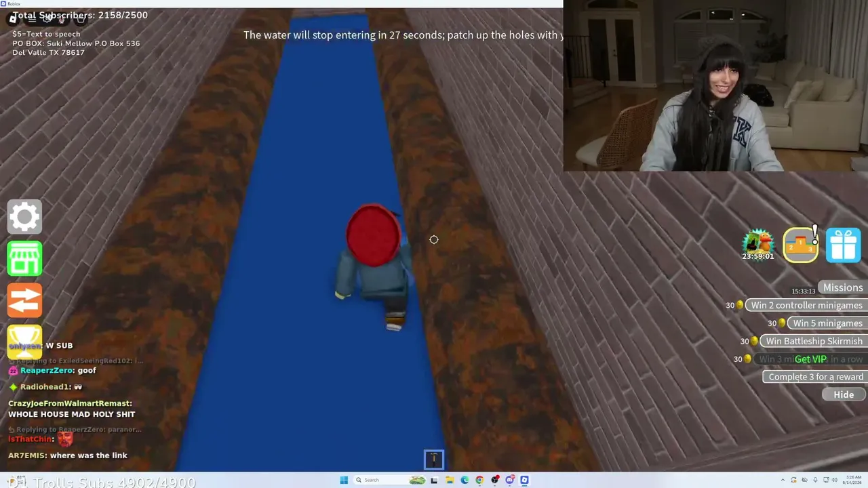Open the Roblox shopping basket icon

tap(81, 19)
